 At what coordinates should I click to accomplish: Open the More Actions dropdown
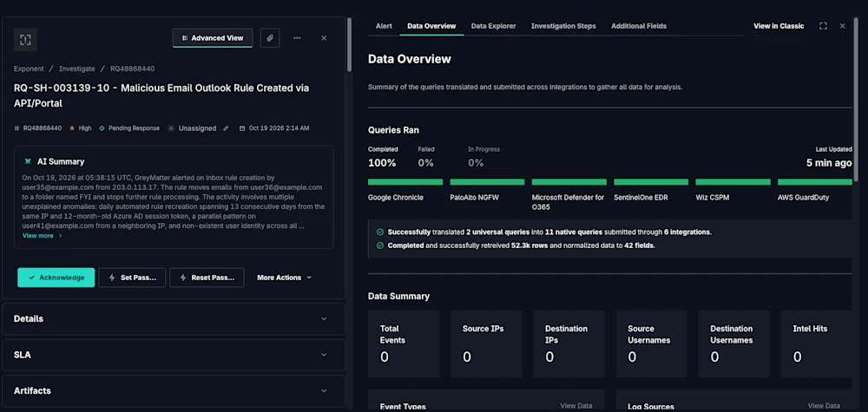tap(284, 278)
